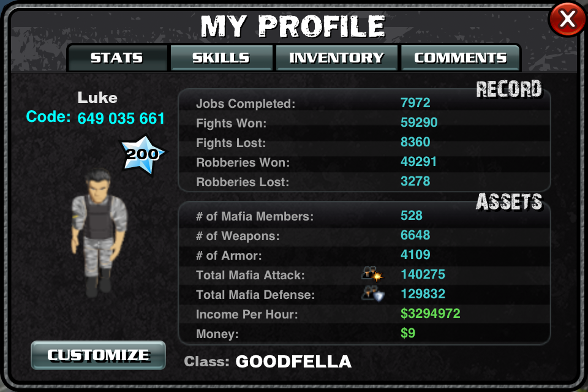Screen dimensions: 588x392
Task: Click the Fights Won count 59290
Action: tap(419, 123)
